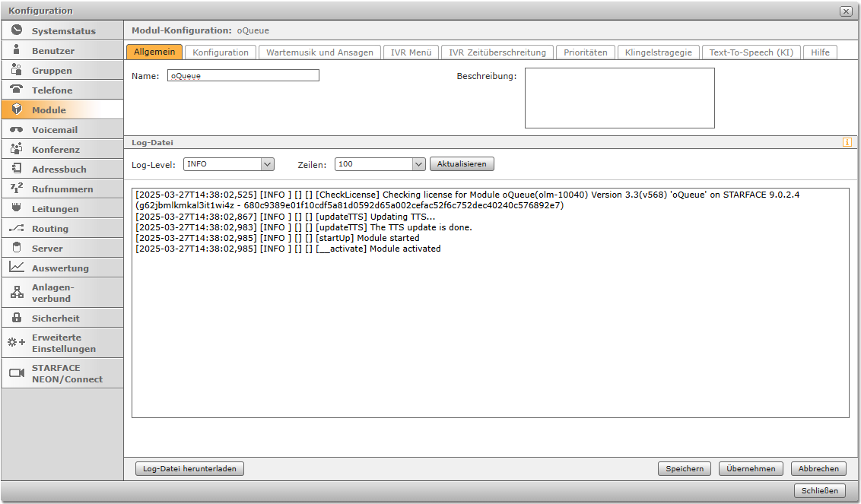Click the Speichern button
The width and height of the screenshot is (861, 504).
coord(684,469)
